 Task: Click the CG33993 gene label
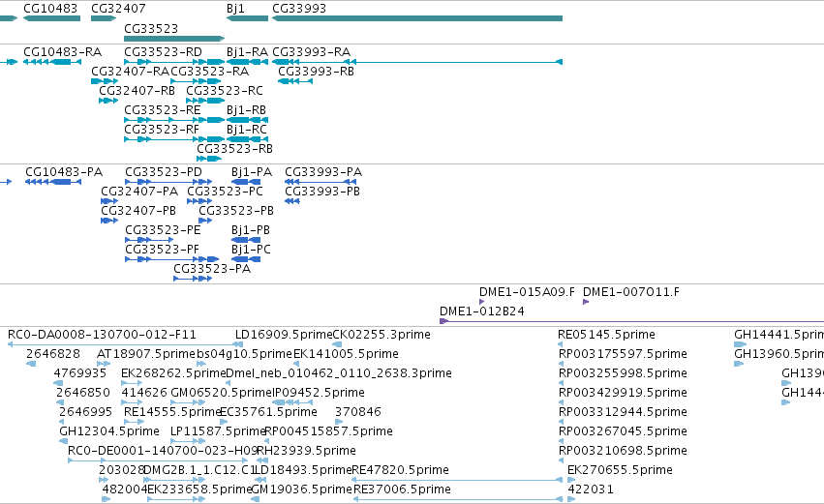[299, 9]
